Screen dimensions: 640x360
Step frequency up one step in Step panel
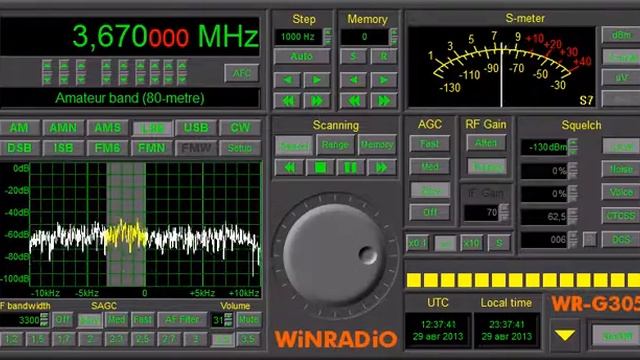coord(316,80)
